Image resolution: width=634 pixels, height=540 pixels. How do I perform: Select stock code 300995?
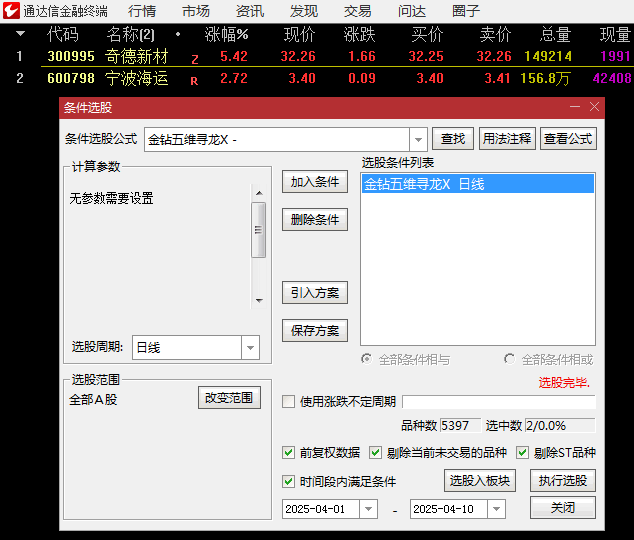pyautogui.click(x=71, y=56)
